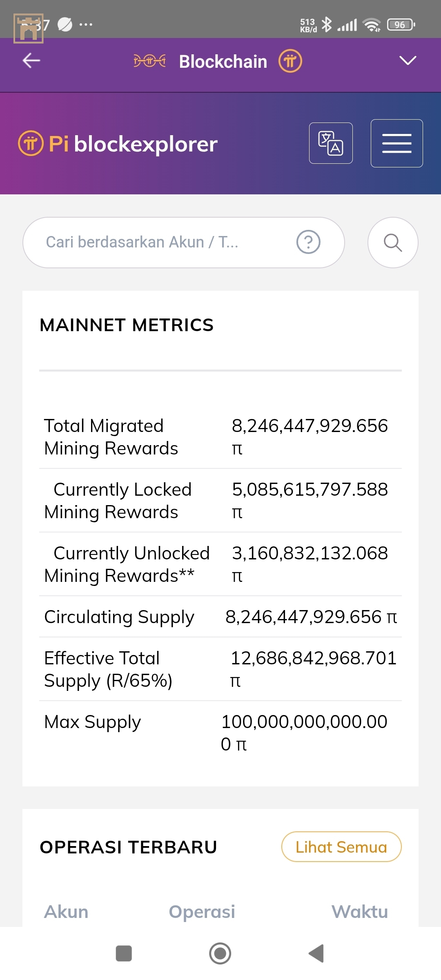The height and width of the screenshot is (980, 441).
Task: Select the Operasi column header
Action: tap(202, 912)
